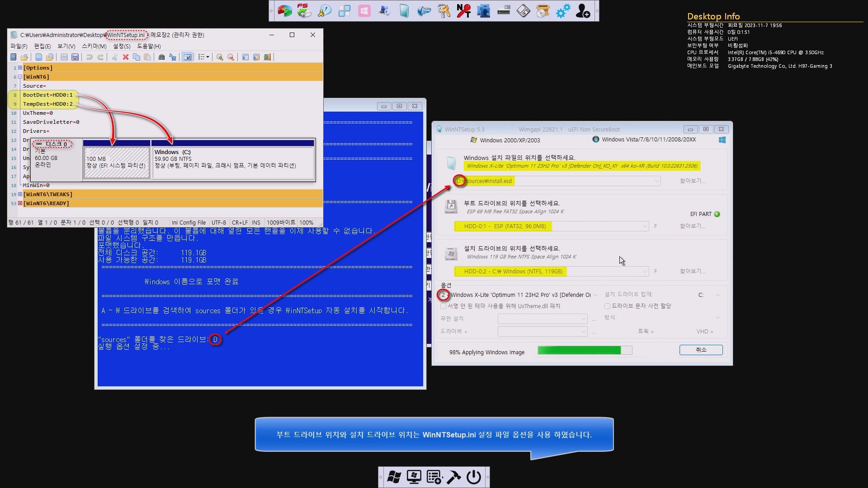Check the drive letter preassignment checkbox
The image size is (868, 488).
607,306
